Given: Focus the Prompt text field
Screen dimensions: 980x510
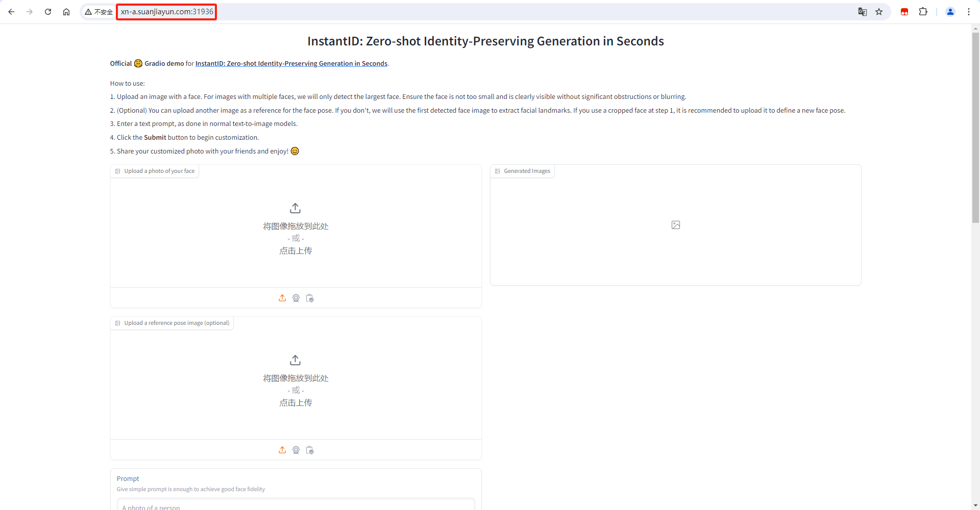Looking at the screenshot, I should coord(296,505).
